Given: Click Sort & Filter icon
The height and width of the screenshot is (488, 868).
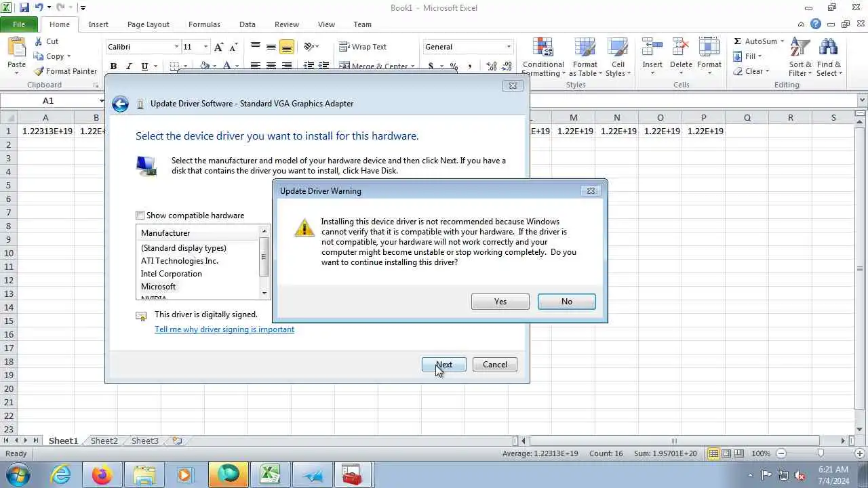Looking at the screenshot, I should (x=800, y=48).
